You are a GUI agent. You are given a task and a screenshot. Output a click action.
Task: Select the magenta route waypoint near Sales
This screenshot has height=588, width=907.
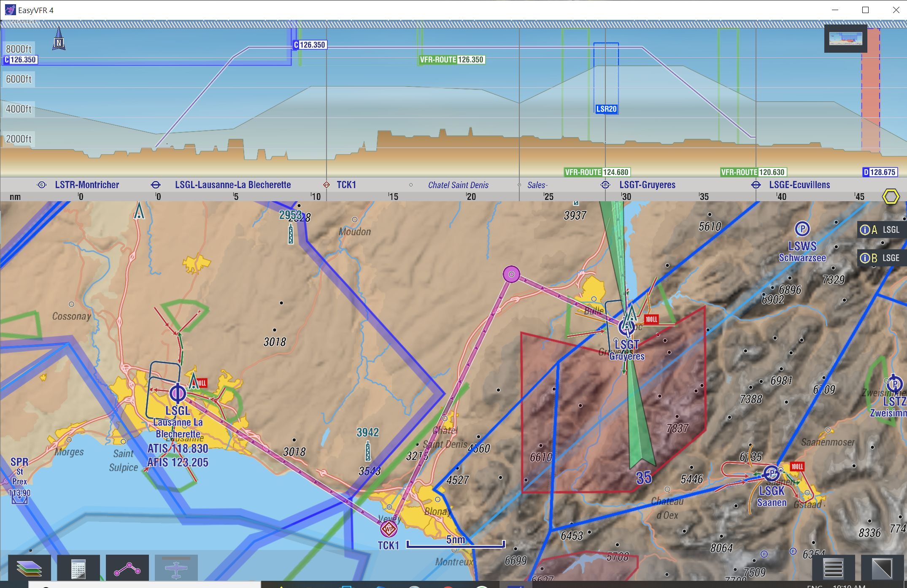click(x=511, y=274)
